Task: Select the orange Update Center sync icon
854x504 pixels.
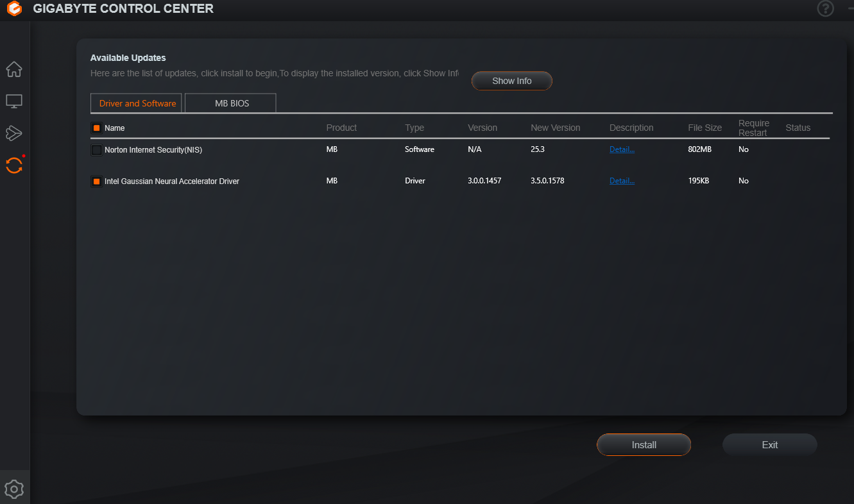Action: pos(14,165)
